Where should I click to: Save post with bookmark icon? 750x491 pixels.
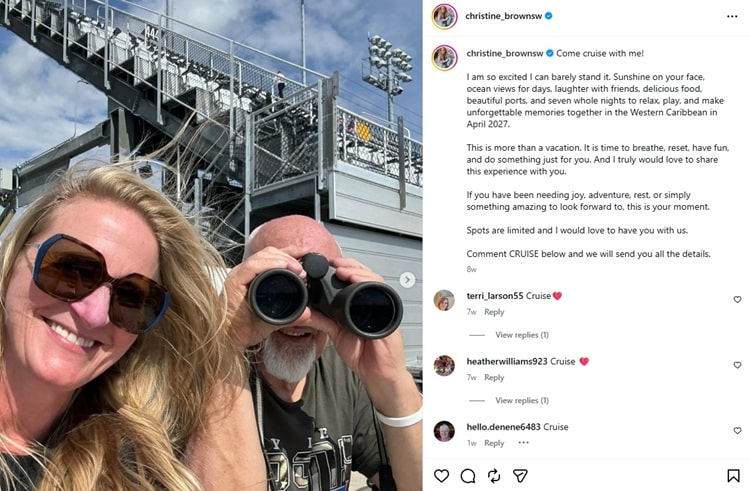(733, 476)
